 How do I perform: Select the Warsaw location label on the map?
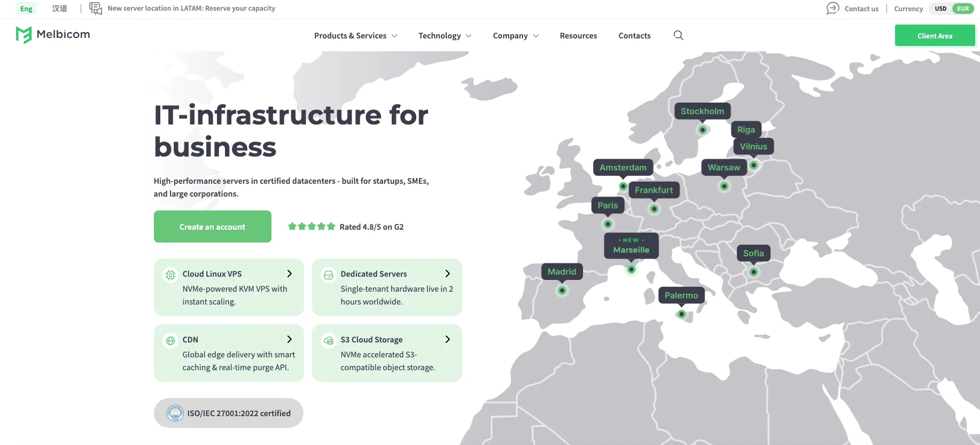(724, 167)
